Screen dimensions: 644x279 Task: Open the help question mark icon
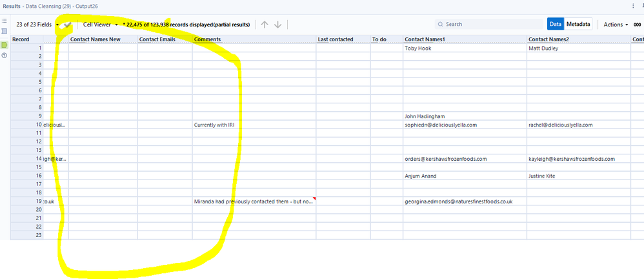(4, 55)
